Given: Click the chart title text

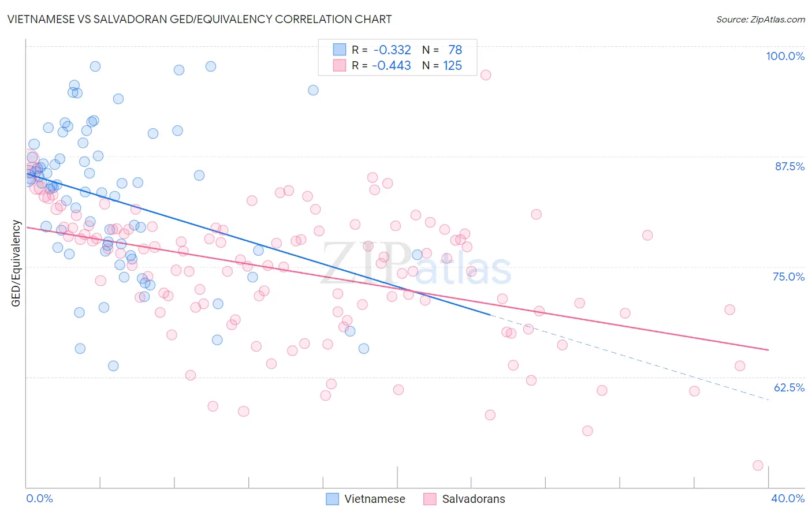Looking at the screenshot, I should coord(199,19).
